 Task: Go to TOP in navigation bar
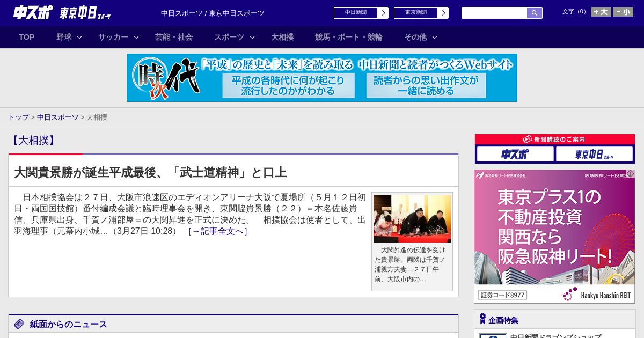27,37
